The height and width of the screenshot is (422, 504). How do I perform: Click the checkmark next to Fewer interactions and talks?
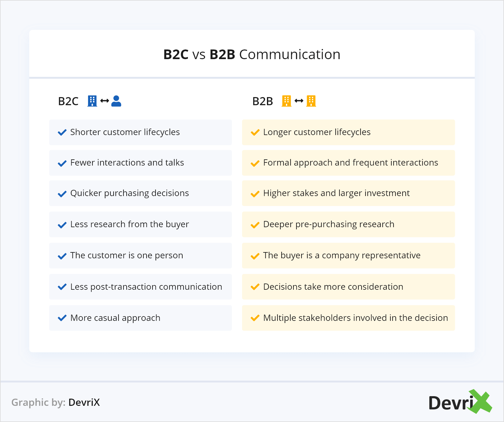tap(62, 163)
